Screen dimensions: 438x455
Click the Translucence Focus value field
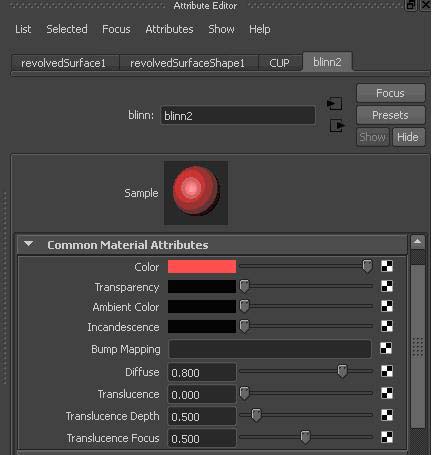pyautogui.click(x=202, y=438)
